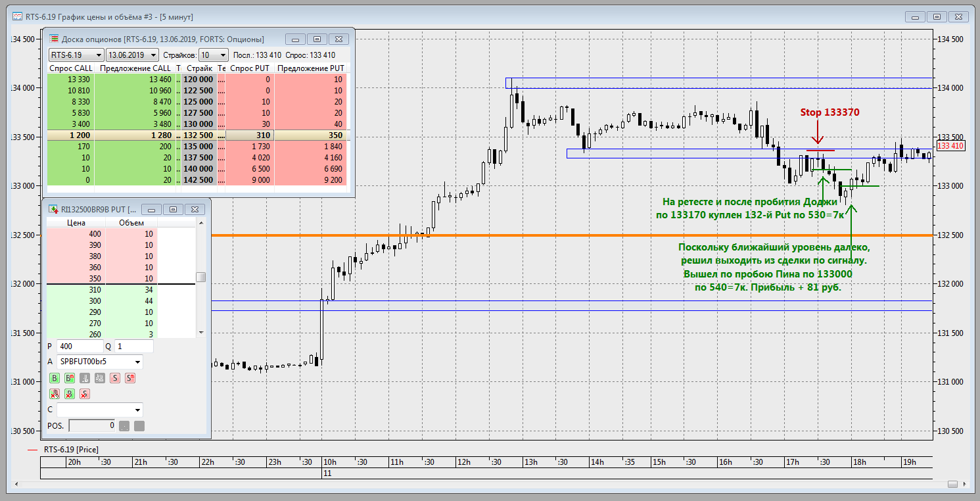Open the SPBFUT00br5 account dropdown
This screenshot has width=980, height=501.
[100, 362]
